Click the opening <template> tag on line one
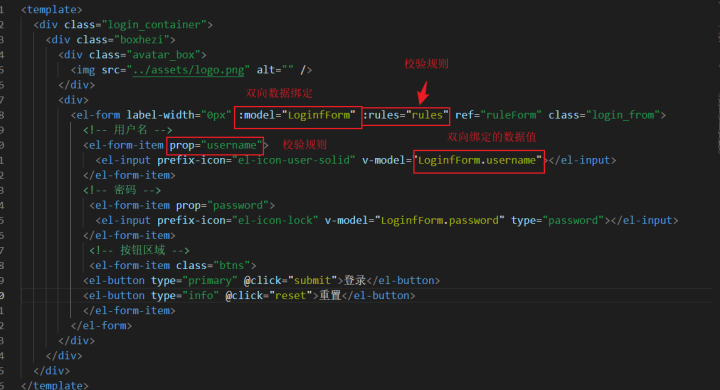 coord(52,10)
